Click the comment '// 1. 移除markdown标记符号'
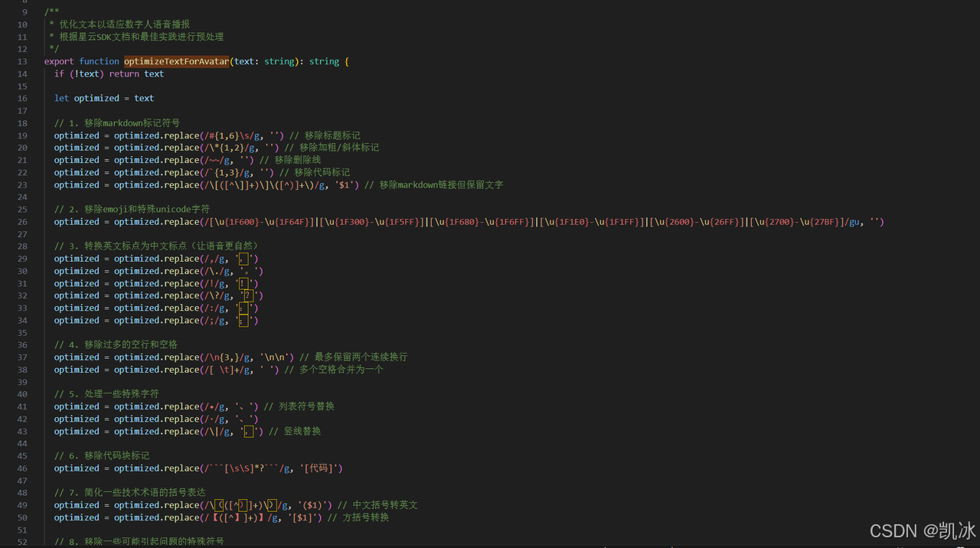Screen dimensions: 980x548 click(x=117, y=122)
